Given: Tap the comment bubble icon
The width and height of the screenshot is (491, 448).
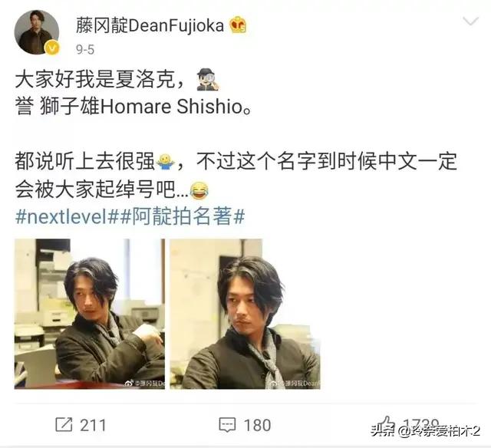Looking at the screenshot, I should 227,425.
